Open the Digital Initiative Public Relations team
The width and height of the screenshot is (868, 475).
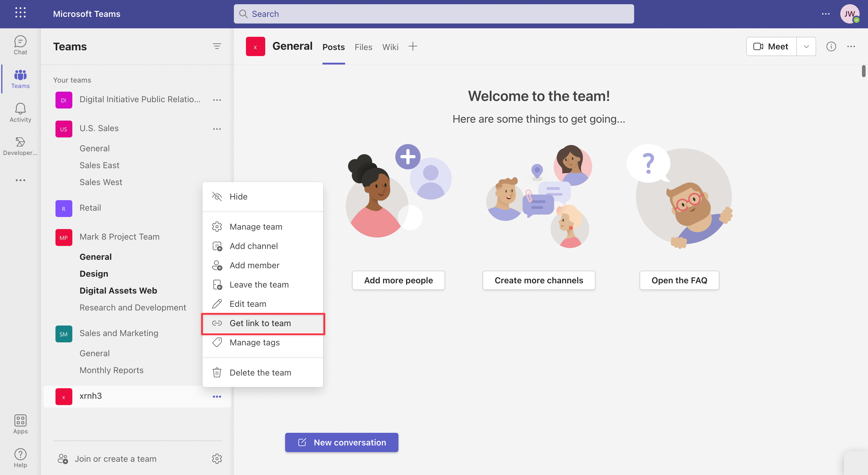point(140,99)
